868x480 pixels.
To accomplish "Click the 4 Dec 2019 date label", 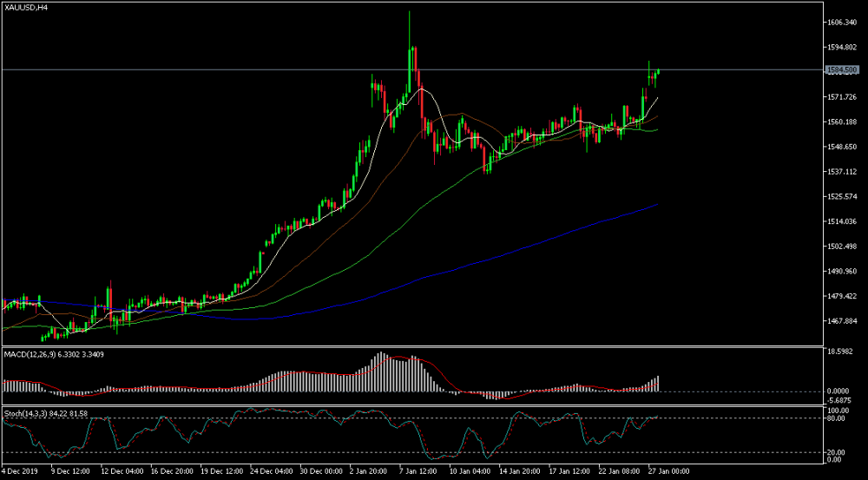I will point(17,471).
